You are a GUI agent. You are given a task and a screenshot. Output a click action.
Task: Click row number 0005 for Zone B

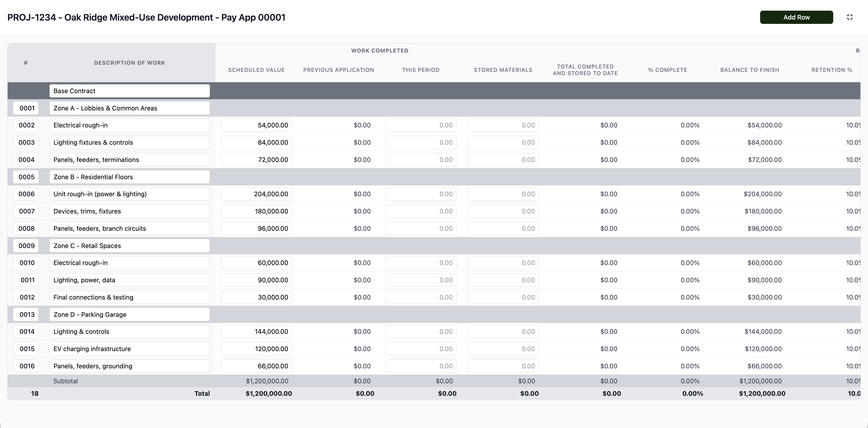click(26, 177)
